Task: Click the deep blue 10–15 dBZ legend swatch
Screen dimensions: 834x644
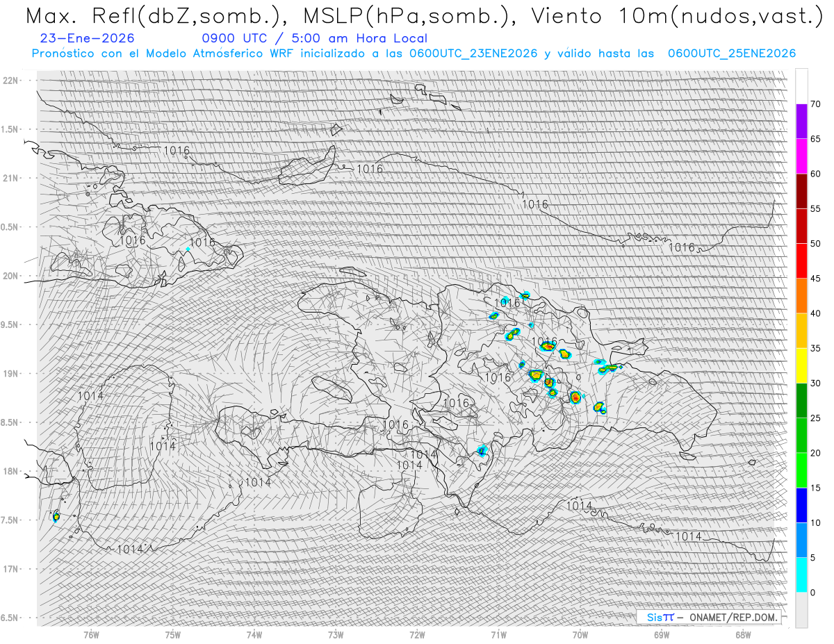Action: click(801, 505)
